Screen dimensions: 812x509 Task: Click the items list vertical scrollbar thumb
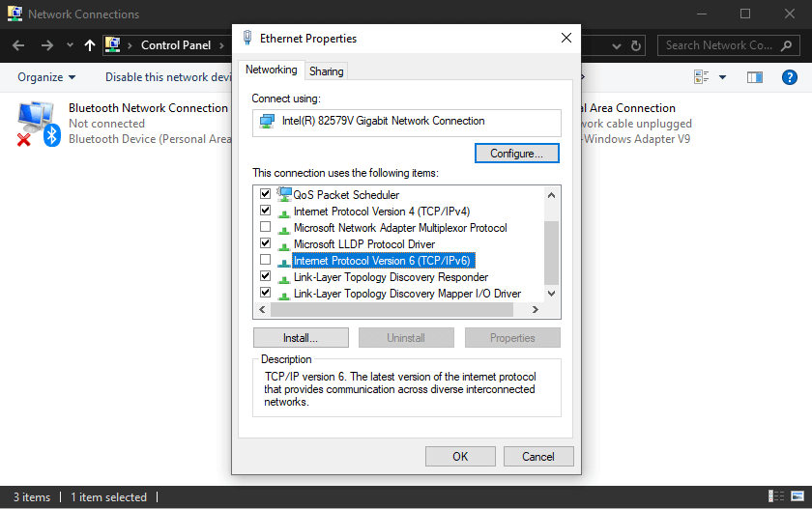[552, 253]
